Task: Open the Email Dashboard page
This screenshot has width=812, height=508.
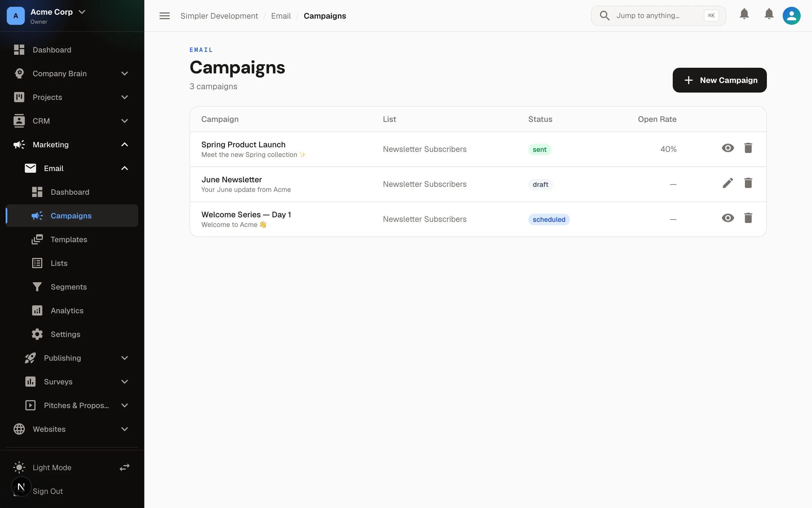Action: (x=72, y=192)
